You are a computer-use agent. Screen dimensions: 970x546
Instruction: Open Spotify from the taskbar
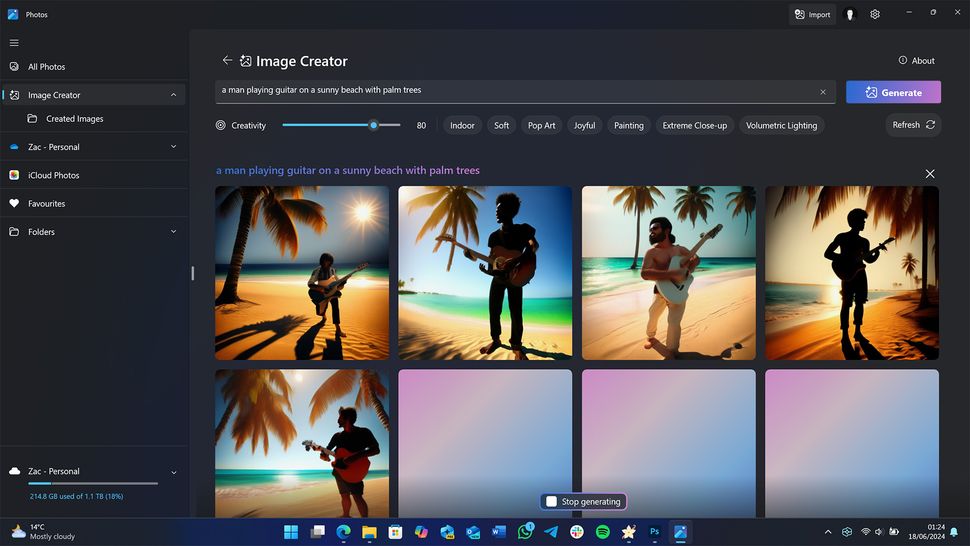[603, 532]
